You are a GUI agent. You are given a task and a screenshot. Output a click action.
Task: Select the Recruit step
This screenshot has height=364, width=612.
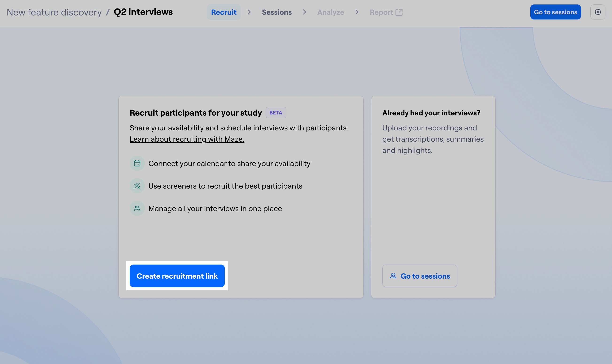point(224,12)
